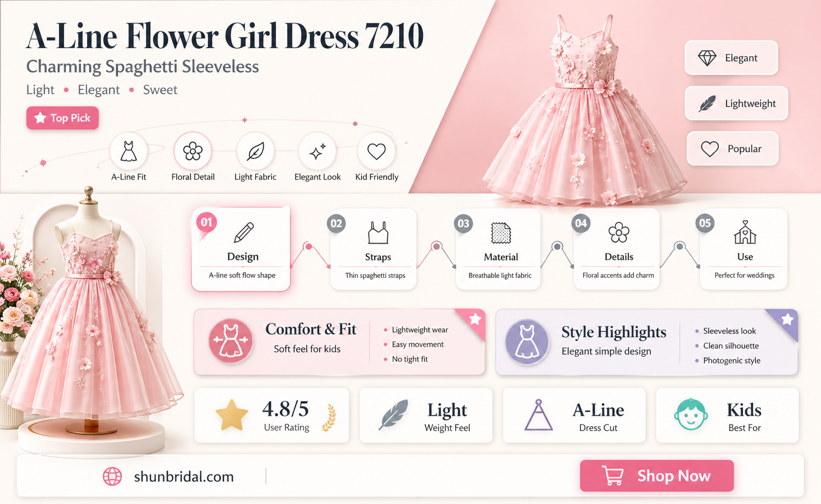This screenshot has width=821, height=504.
Task: Open step 01 Design card
Action: (x=241, y=249)
